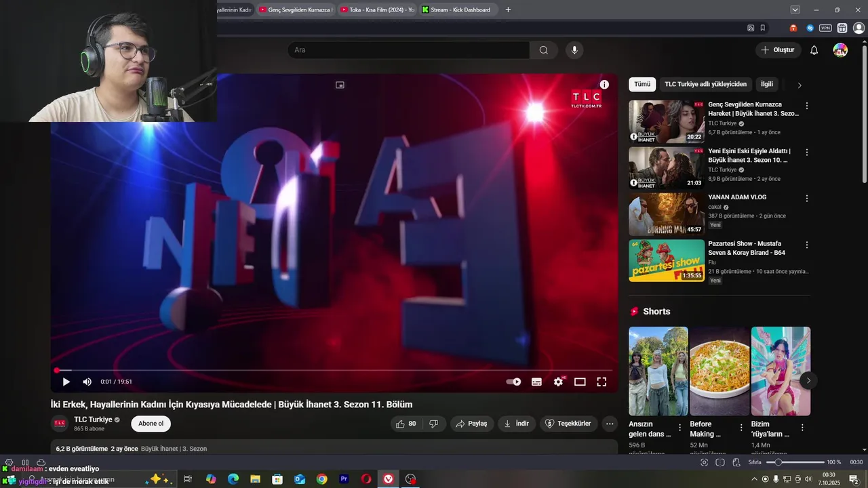This screenshot has width=868, height=488.
Task: Click the video info card icon
Action: (604, 85)
